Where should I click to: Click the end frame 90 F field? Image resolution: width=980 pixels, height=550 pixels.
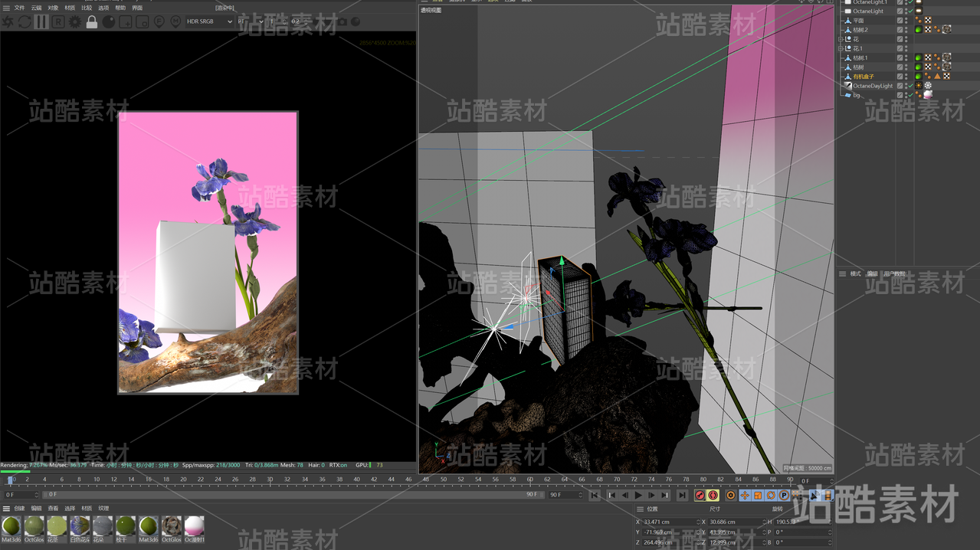tap(565, 495)
